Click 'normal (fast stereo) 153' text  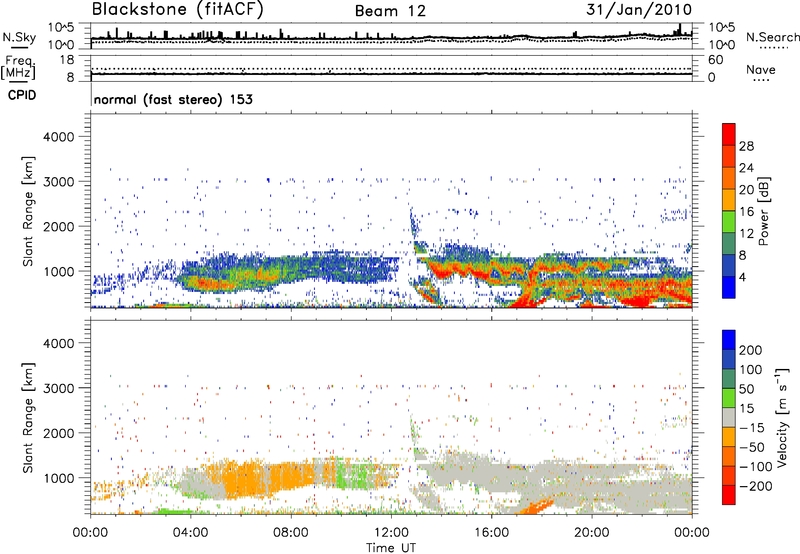click(173, 99)
